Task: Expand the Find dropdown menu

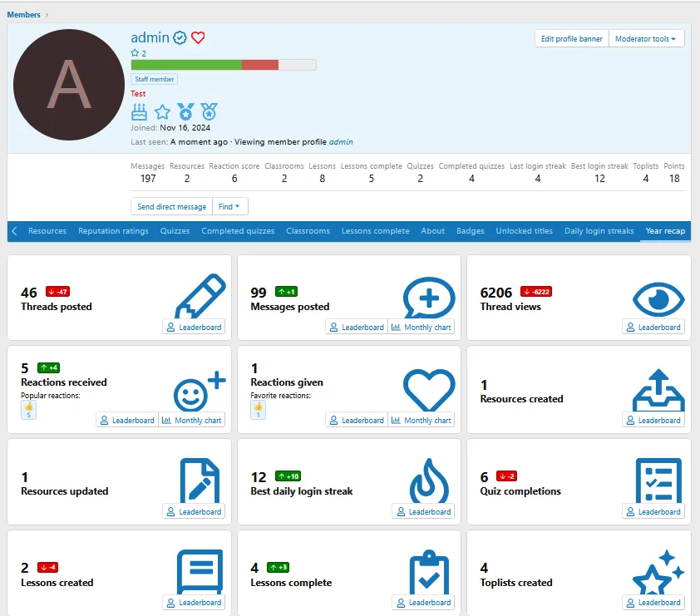Action: 230,206
